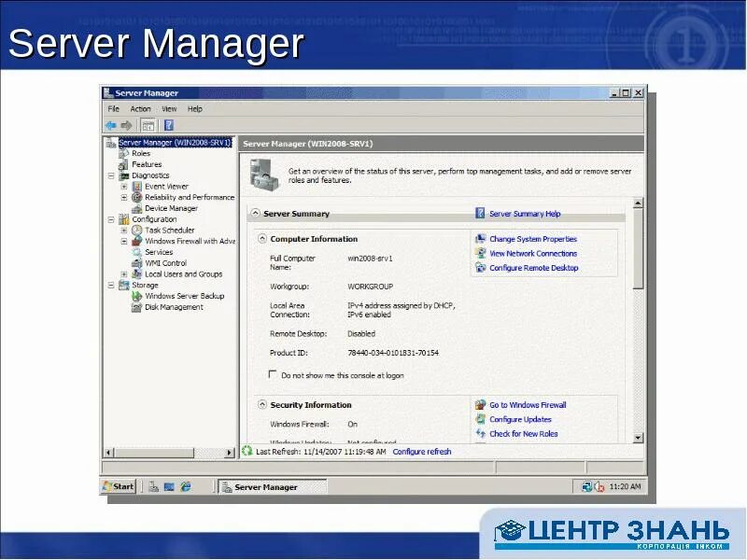Click the Windows Server Backup icon
747x560 pixels.
(136, 296)
